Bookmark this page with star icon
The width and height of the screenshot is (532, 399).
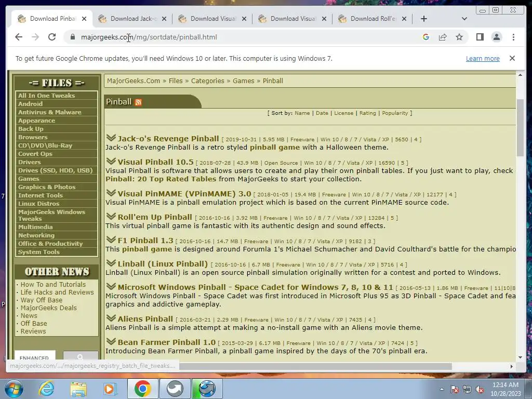(459, 37)
